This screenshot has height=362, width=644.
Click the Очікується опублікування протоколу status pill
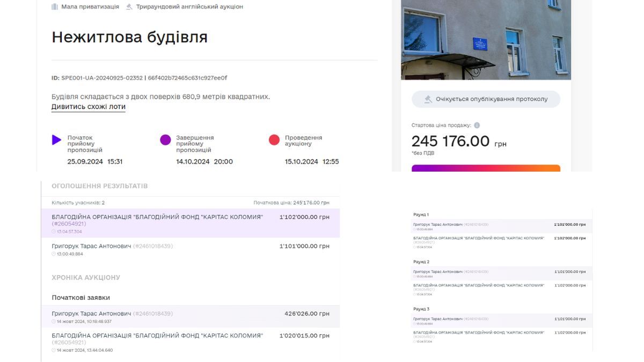coord(485,99)
